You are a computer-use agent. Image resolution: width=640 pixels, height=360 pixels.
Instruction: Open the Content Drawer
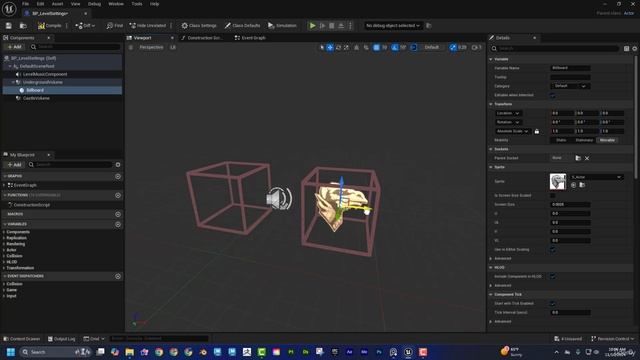coord(22,339)
